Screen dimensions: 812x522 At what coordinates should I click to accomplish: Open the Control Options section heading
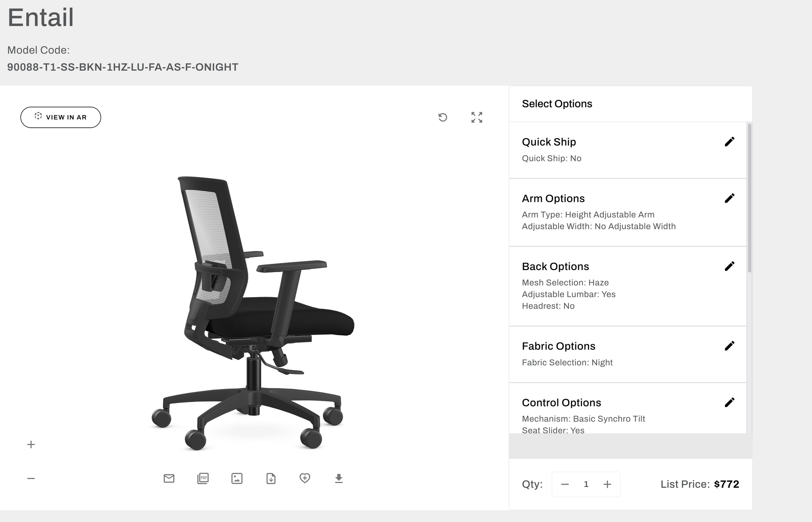tap(561, 403)
